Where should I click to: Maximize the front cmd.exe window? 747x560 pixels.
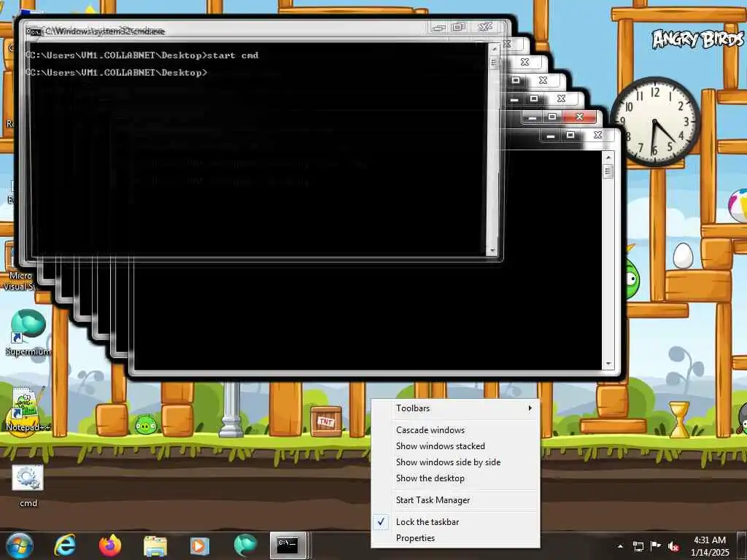458,27
